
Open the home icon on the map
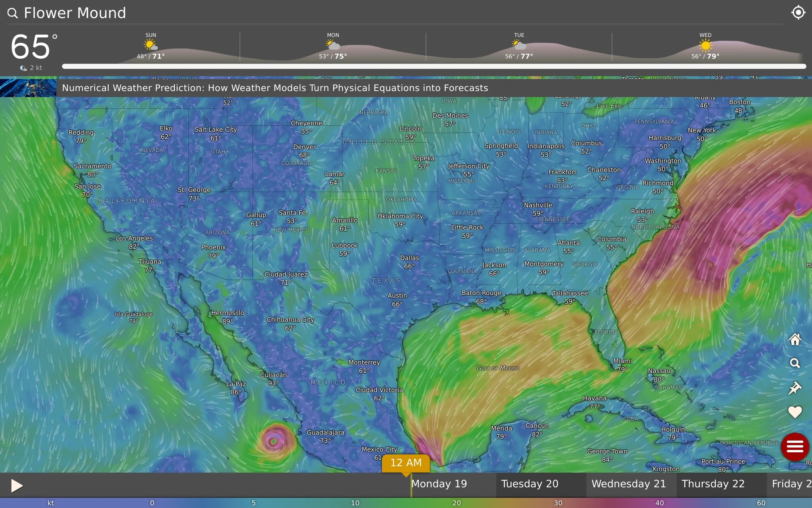coord(795,339)
